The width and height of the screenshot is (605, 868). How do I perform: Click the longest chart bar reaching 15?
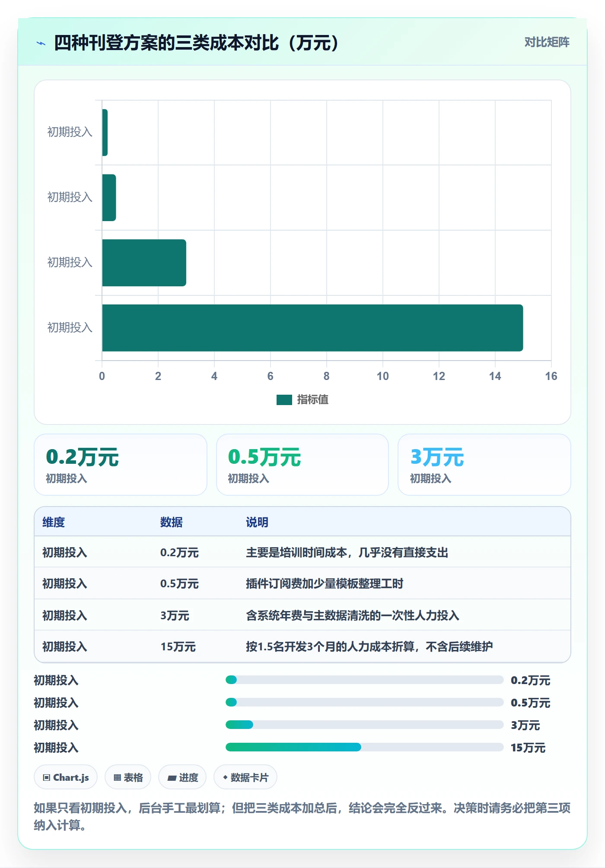coord(312,328)
